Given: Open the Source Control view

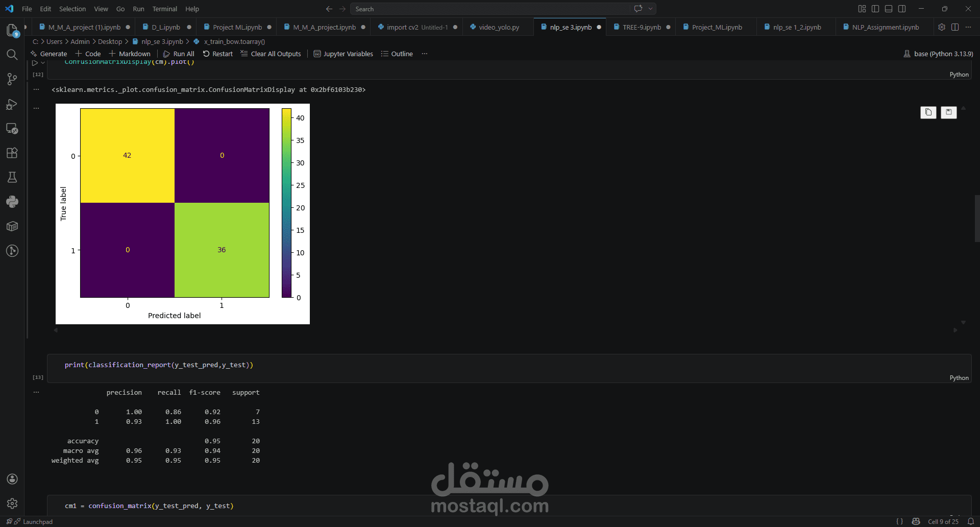Looking at the screenshot, I should pyautogui.click(x=12, y=79).
